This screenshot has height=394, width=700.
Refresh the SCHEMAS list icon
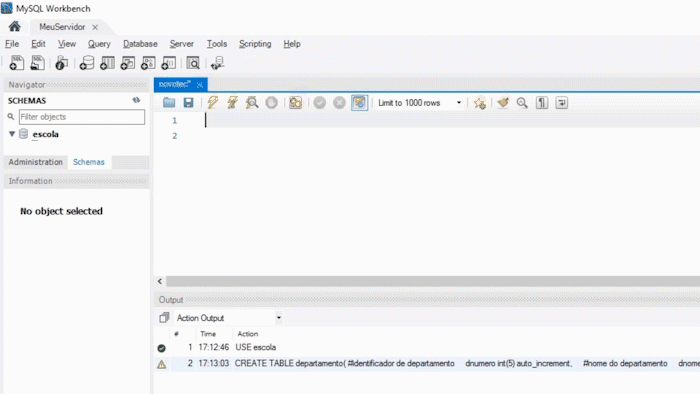(136, 100)
